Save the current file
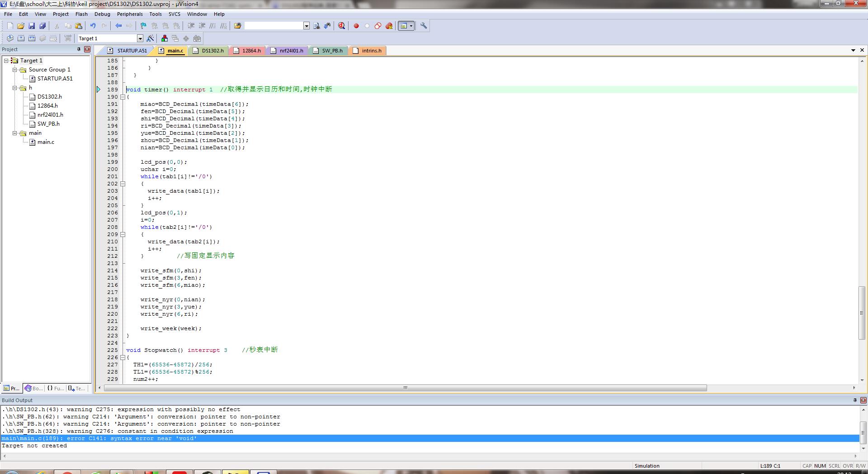The height and width of the screenshot is (474, 868). click(x=32, y=26)
